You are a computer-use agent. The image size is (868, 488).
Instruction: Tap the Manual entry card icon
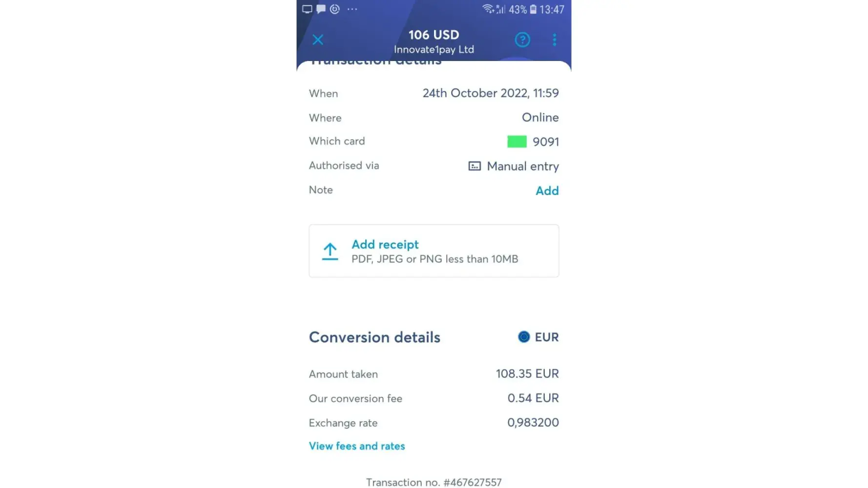click(x=475, y=166)
